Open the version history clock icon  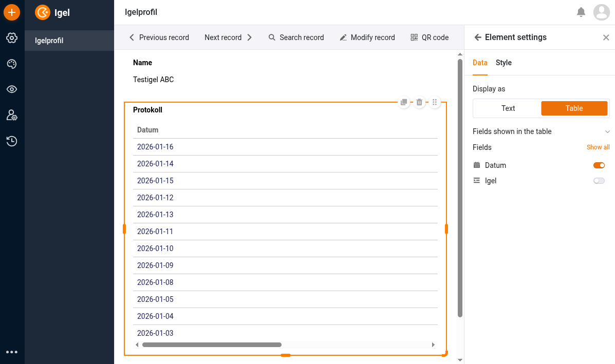coord(12,141)
